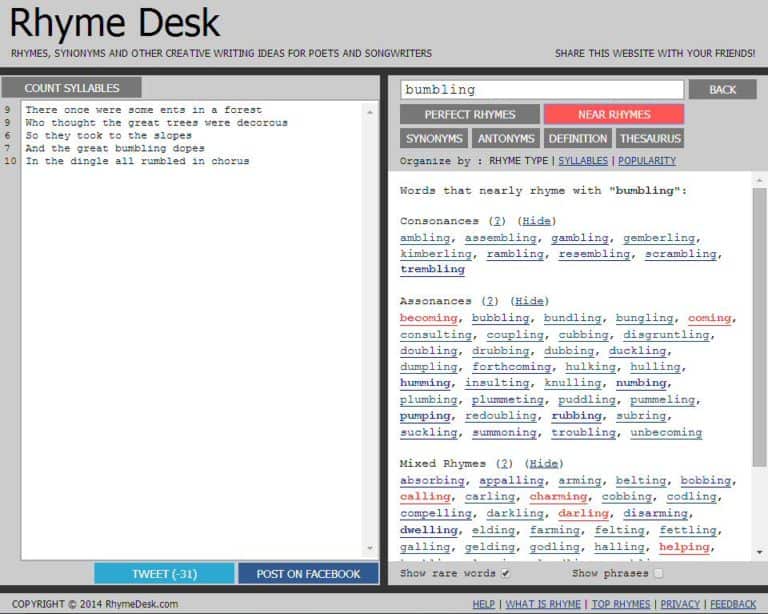
Task: Collapse the Assonances section via Hide
Action: (x=529, y=301)
